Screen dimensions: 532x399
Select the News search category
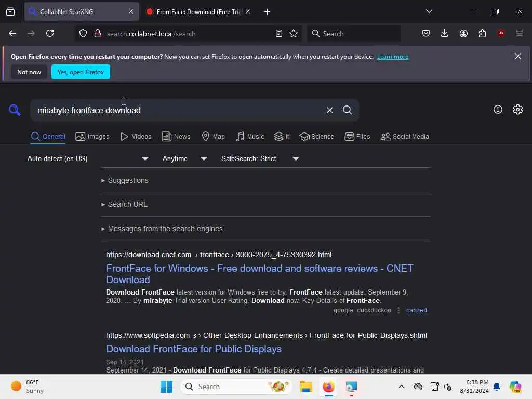pos(176,137)
